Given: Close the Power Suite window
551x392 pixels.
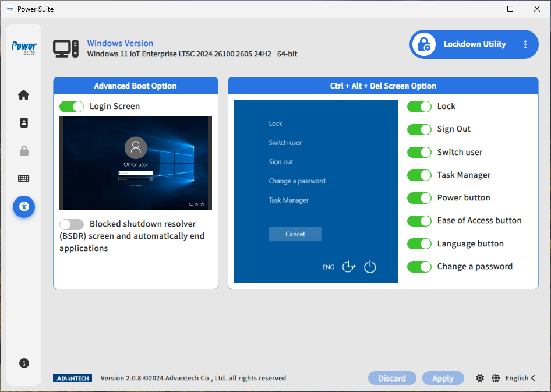Looking at the screenshot, I should point(537,9).
